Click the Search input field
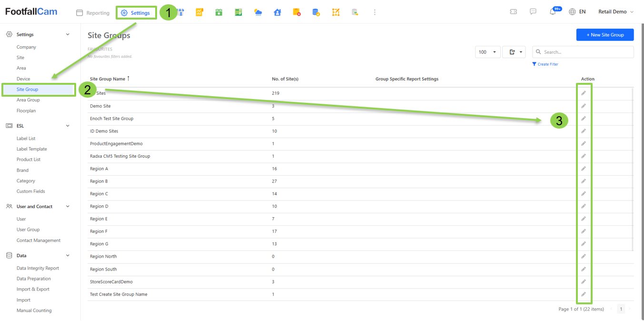This screenshot has height=321, width=644. (x=586, y=52)
